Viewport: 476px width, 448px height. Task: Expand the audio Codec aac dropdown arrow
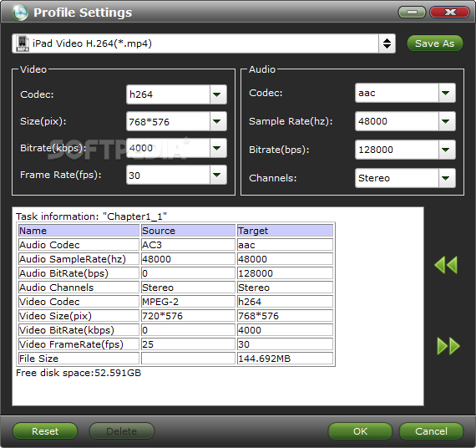tap(446, 93)
